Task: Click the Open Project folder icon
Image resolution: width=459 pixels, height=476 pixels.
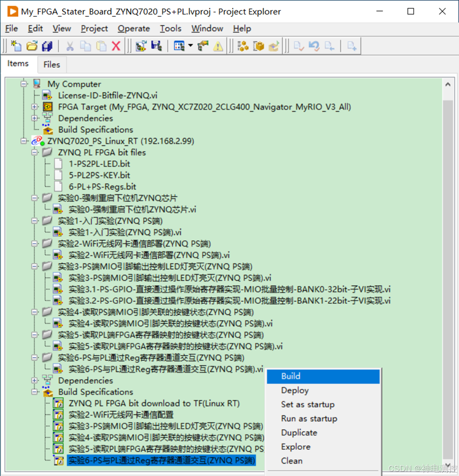Action: (32, 46)
